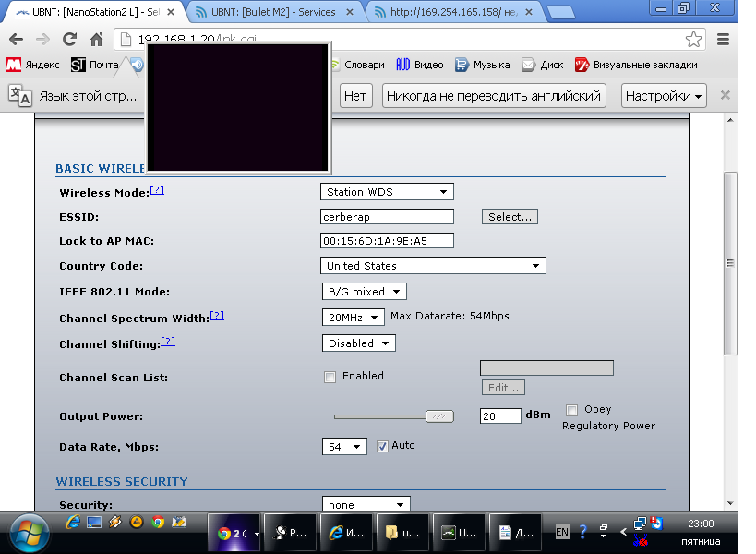Viewport: 756px width, 554px height.
Task: Open the Channel Shifting dropdown
Action: [359, 343]
